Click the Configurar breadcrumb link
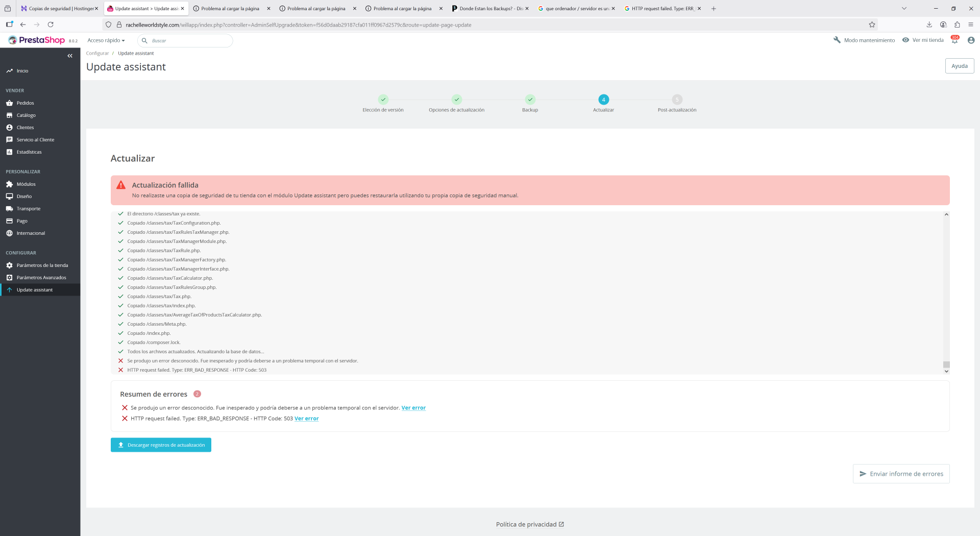Viewport: 980px width, 536px height. (97, 53)
